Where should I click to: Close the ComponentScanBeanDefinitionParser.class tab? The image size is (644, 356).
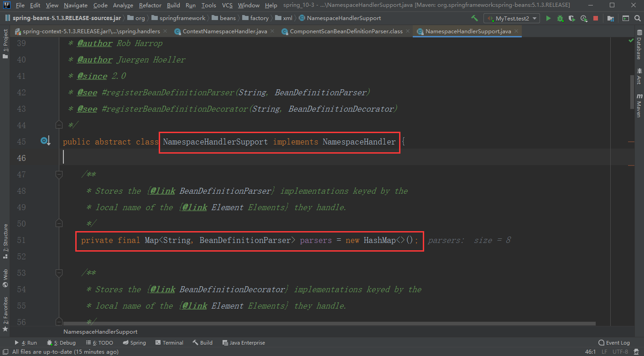point(408,31)
